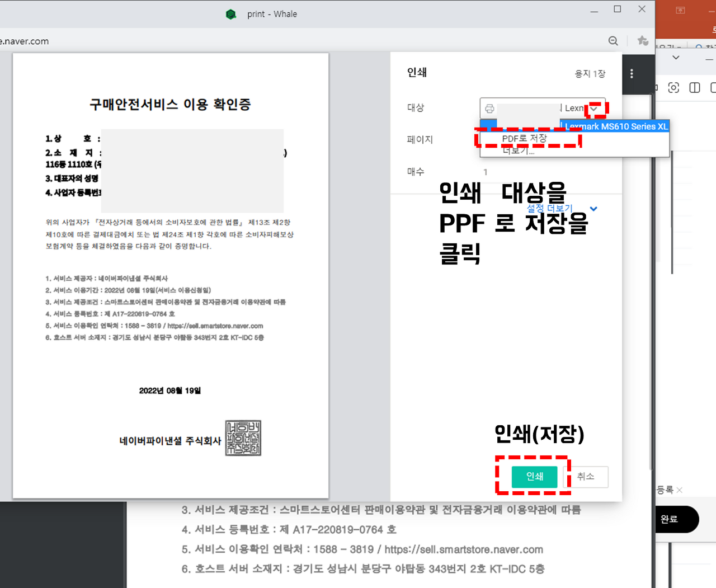Click the printer icon in destination box
This screenshot has width=716, height=588.
(489, 109)
